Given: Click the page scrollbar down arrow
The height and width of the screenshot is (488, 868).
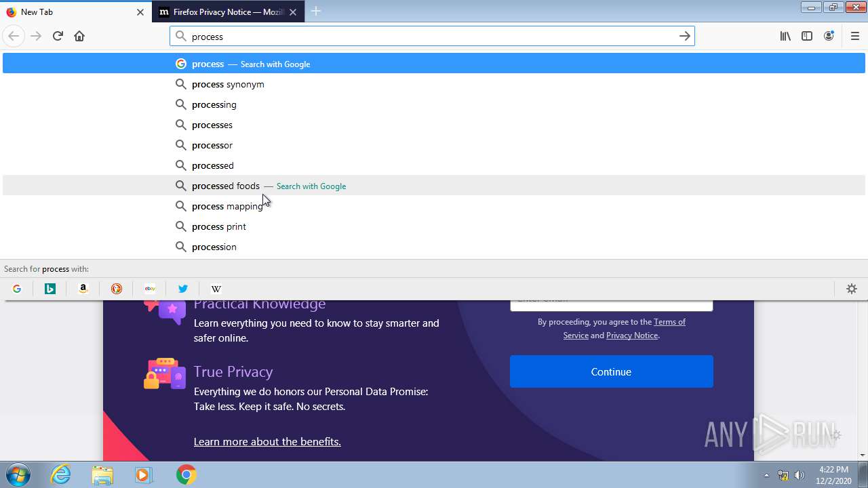Looking at the screenshot, I should click(x=863, y=455).
